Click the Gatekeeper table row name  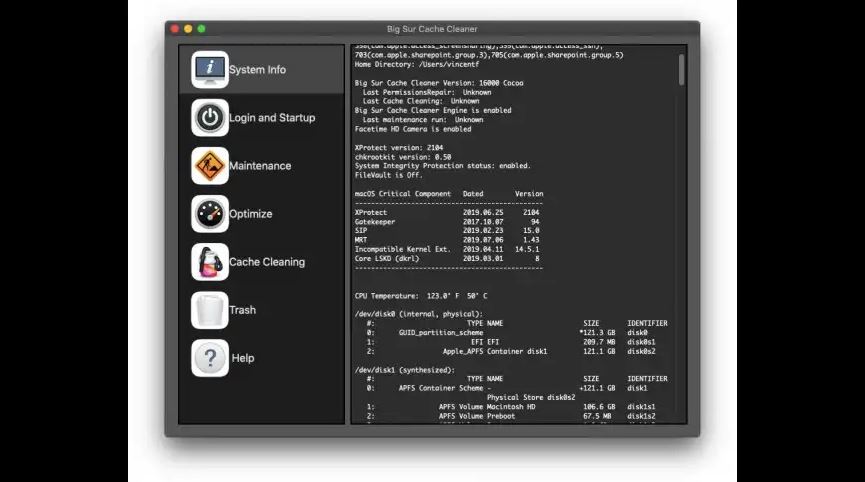(375, 222)
